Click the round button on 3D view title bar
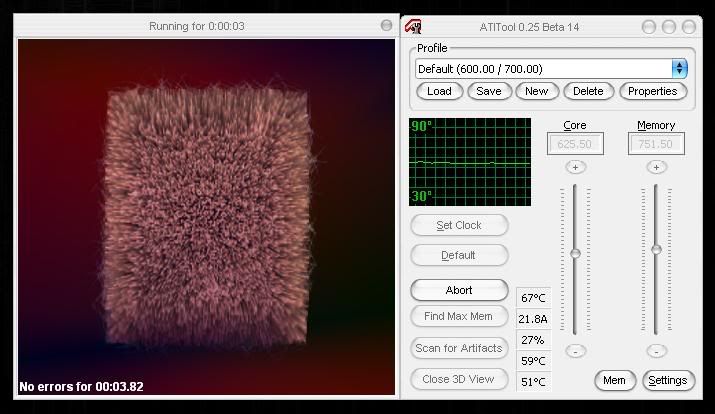The height and width of the screenshot is (414, 715). 386,25
